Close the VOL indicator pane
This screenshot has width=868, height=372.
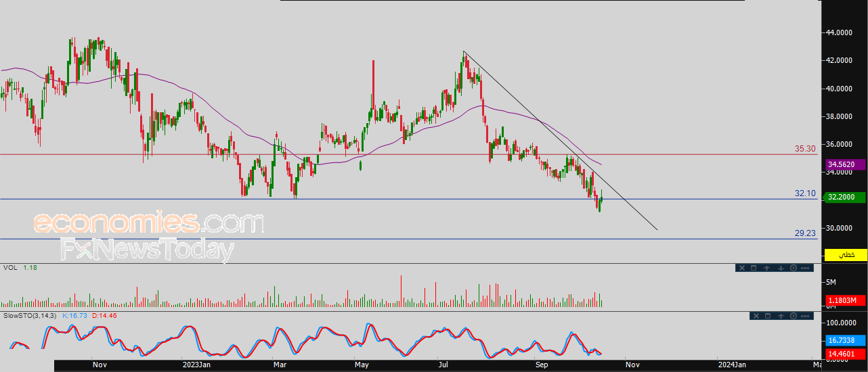tap(742, 268)
